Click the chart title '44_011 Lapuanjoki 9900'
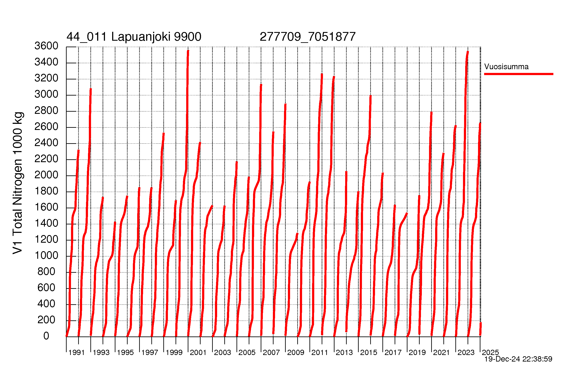 click(134, 37)
